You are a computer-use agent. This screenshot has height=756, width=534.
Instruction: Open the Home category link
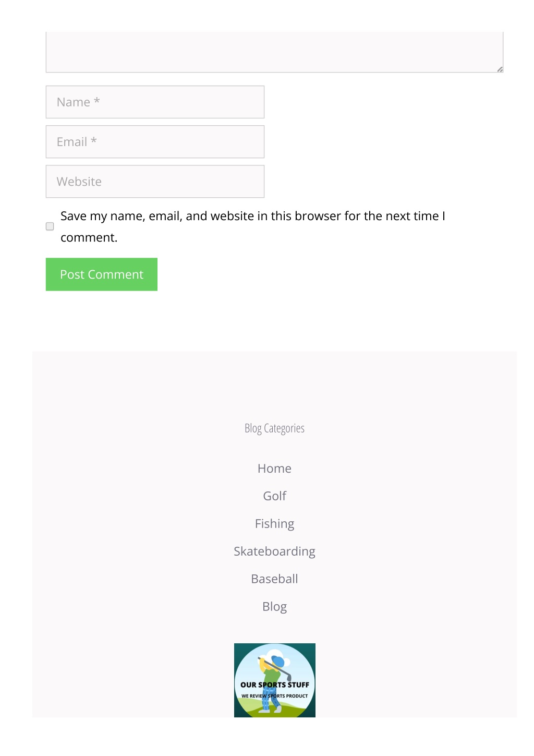pyautogui.click(x=274, y=469)
